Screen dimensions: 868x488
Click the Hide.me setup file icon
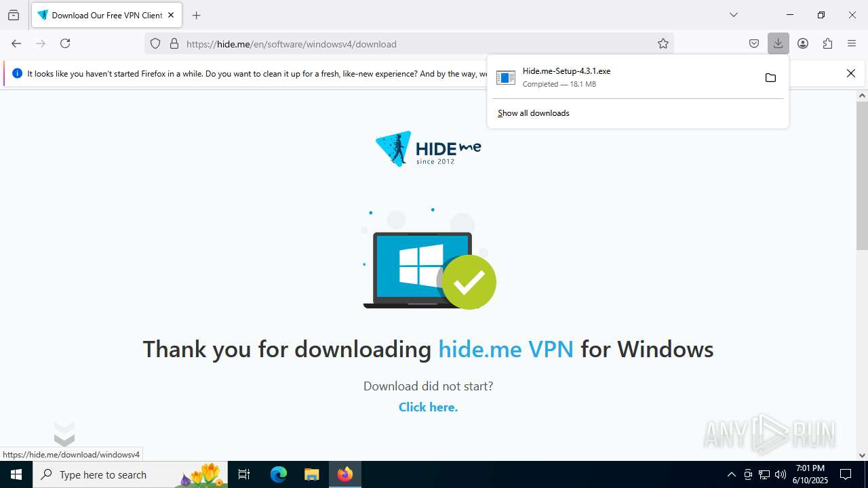(506, 77)
